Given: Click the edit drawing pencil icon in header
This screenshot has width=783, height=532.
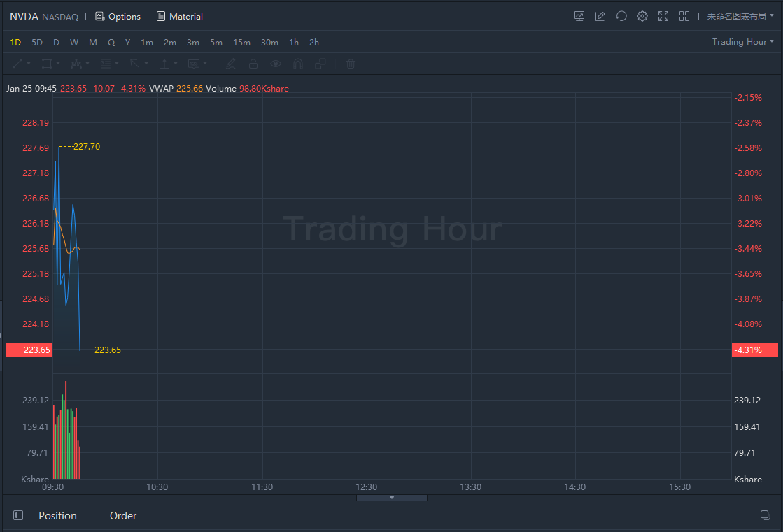Looking at the screenshot, I should [600, 17].
